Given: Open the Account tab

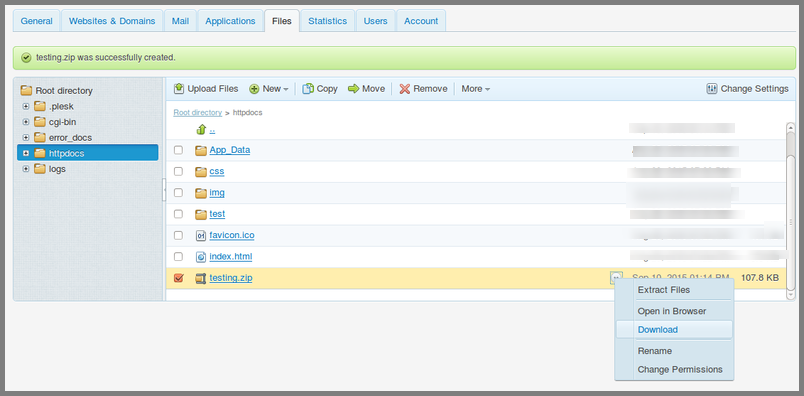Looking at the screenshot, I should (421, 21).
